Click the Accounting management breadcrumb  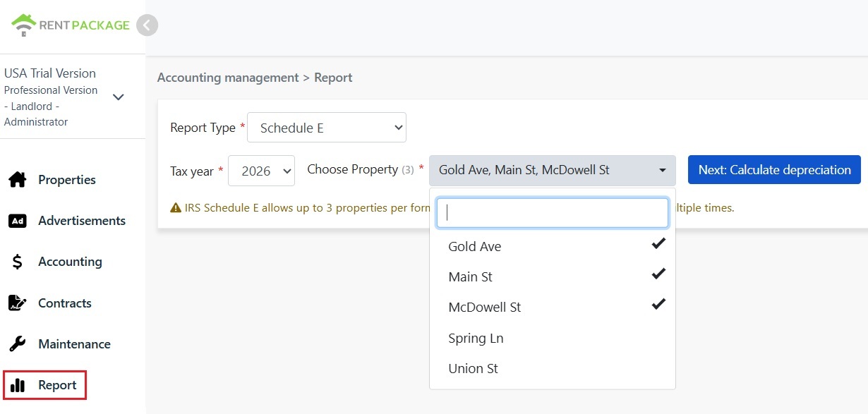(x=228, y=78)
